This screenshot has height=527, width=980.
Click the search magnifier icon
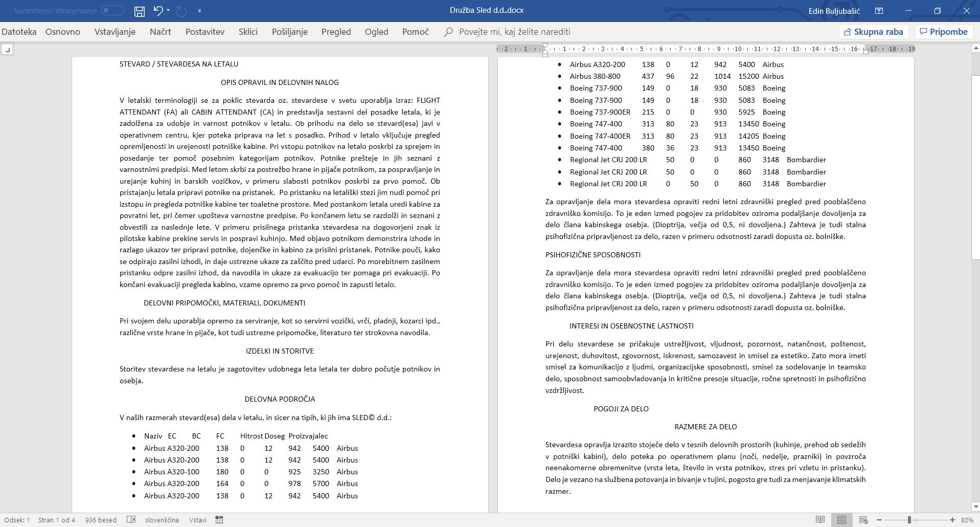tap(448, 32)
